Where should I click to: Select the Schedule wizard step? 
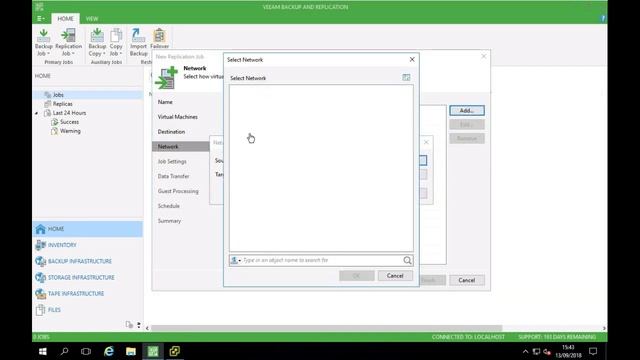(x=169, y=206)
